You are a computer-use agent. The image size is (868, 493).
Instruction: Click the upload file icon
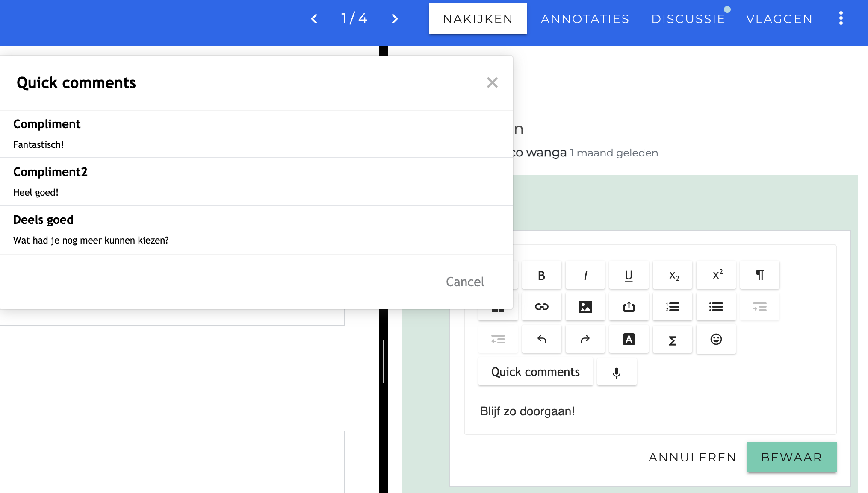coord(629,307)
